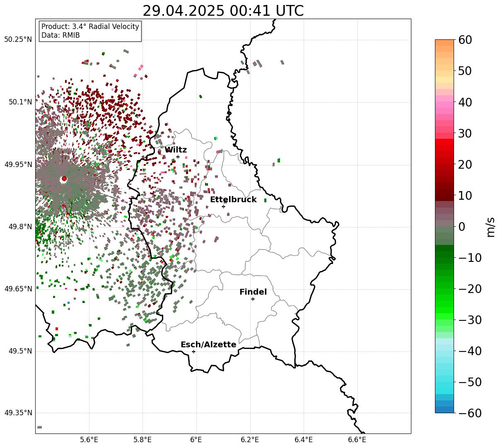Viewport: 500px width, 448px height.
Task: Click the Ettelbruck station cross marker
Action: 223,206
